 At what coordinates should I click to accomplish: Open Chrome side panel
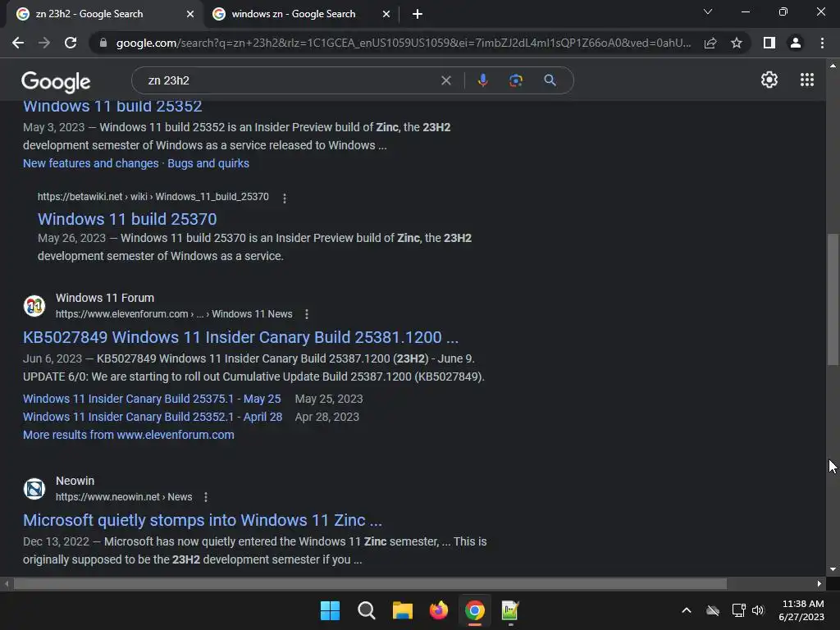point(769,43)
